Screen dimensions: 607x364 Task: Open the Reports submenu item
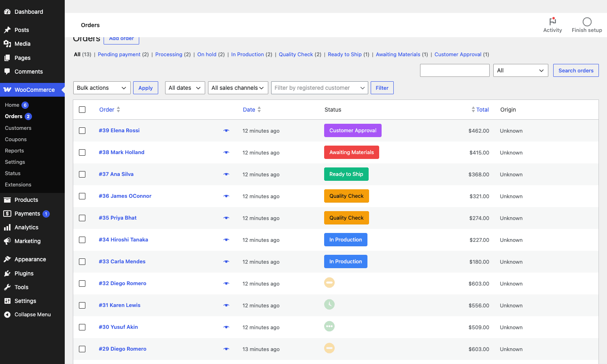(x=15, y=150)
